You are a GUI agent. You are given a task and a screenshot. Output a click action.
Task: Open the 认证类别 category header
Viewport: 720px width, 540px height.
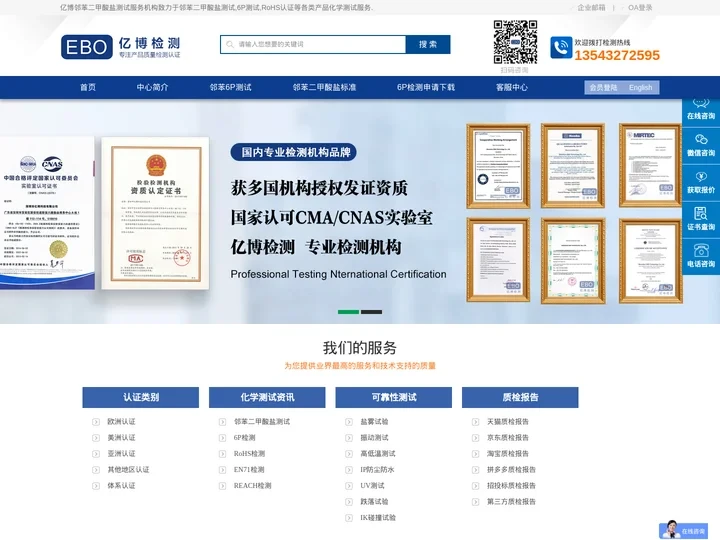click(x=141, y=397)
